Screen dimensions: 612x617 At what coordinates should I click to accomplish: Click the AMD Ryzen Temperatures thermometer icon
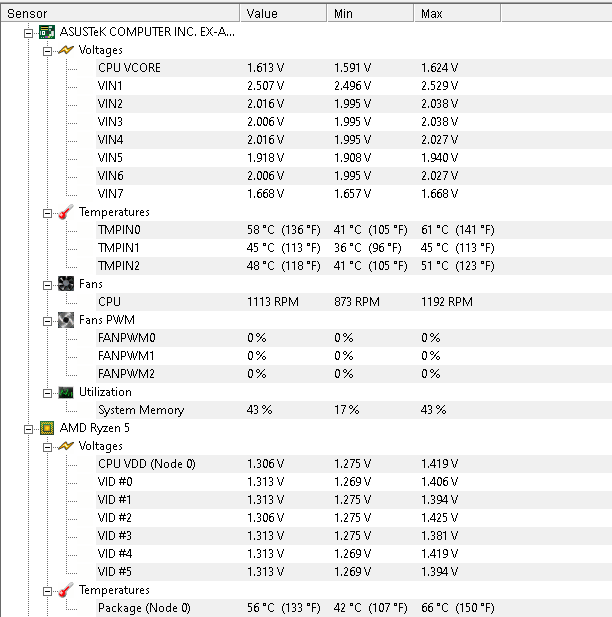[66, 590]
